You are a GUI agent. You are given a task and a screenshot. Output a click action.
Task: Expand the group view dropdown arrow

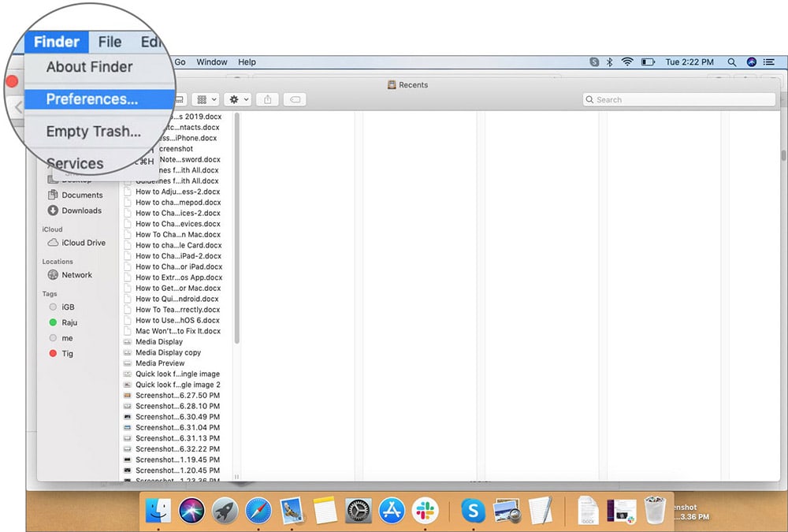tap(214, 99)
